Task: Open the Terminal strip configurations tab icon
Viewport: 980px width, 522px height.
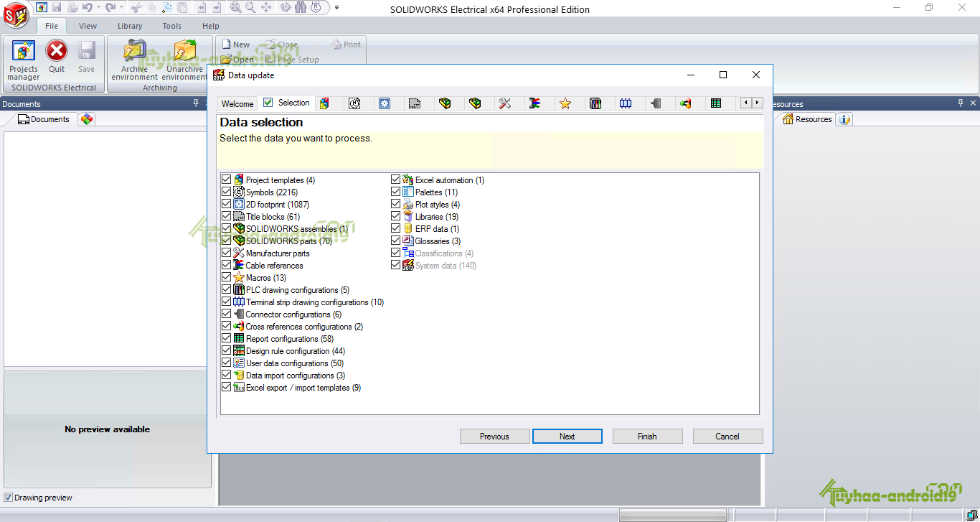Action: click(x=626, y=103)
